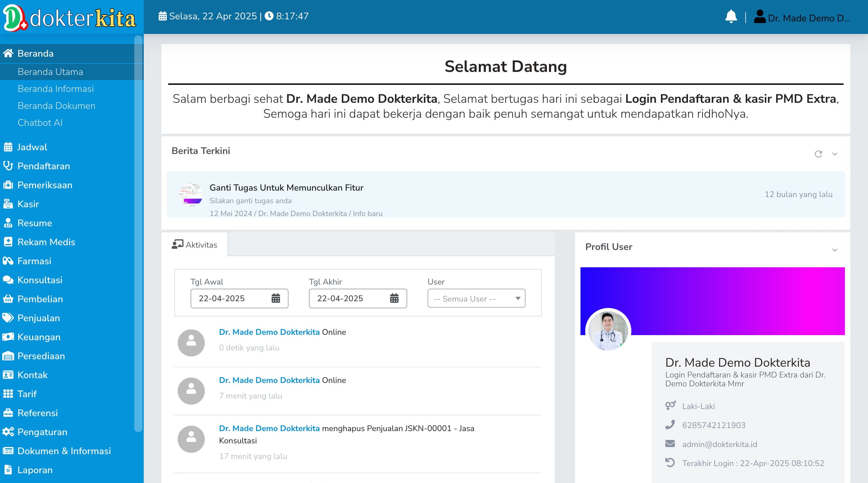Click the sidebar vertical scrollbar
The image size is (868, 483).
click(x=138, y=234)
